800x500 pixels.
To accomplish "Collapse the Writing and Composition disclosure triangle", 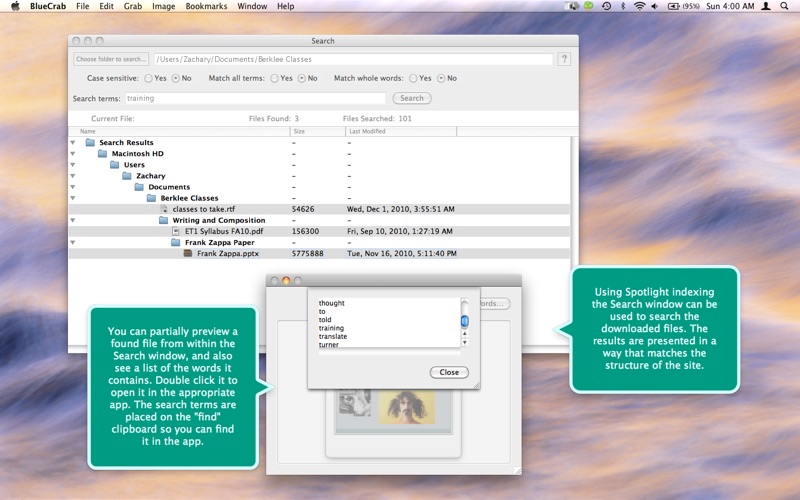I will [x=73, y=220].
